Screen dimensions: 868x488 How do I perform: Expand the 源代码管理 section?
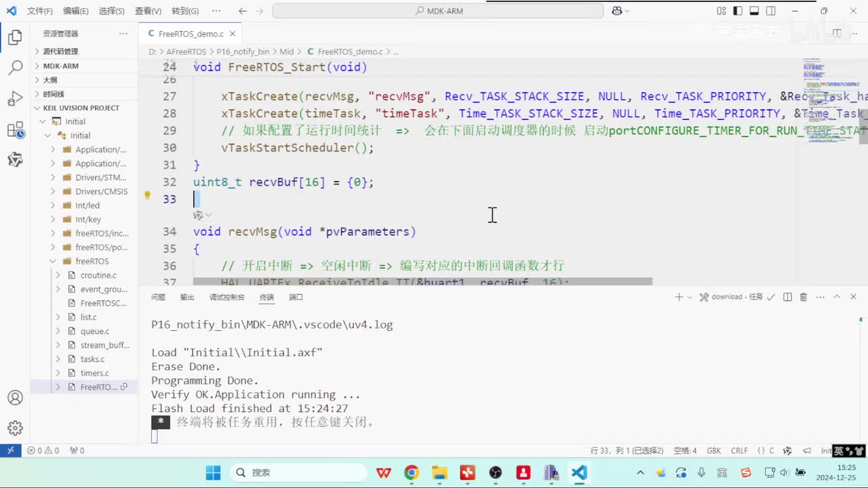click(x=83, y=52)
